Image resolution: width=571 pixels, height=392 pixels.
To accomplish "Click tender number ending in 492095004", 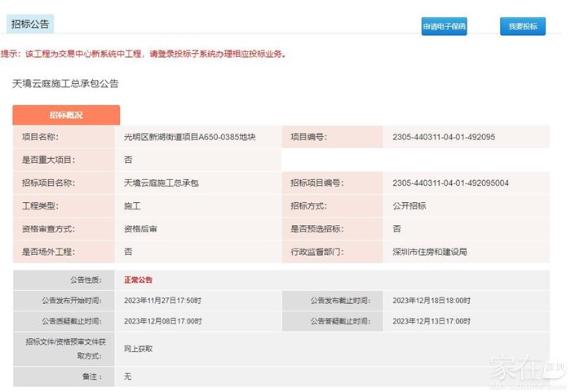I will coord(450,183).
